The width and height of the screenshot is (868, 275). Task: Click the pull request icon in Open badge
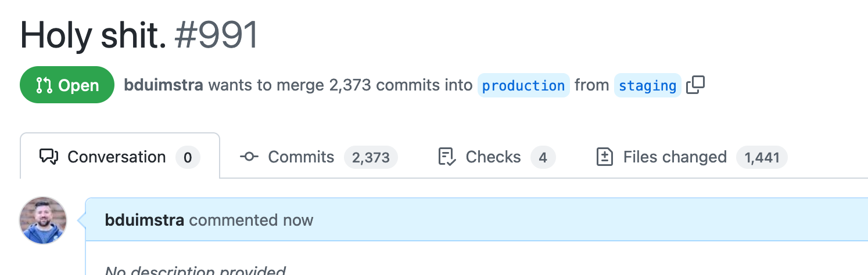point(44,85)
